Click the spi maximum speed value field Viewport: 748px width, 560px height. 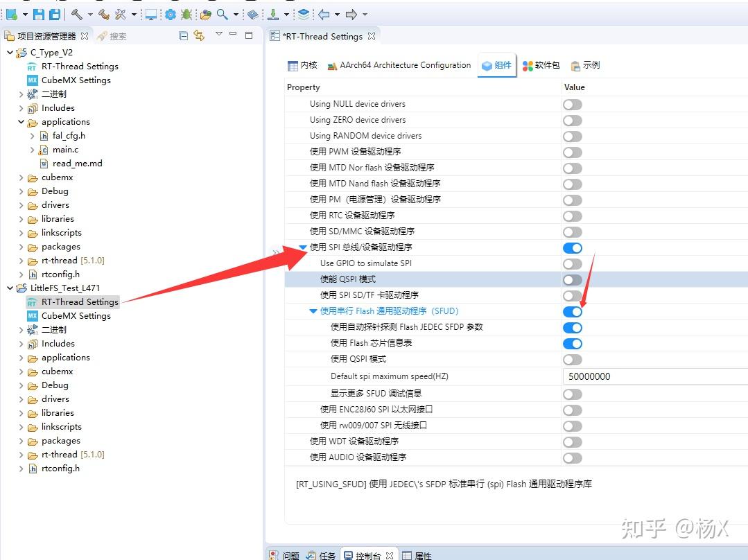[x=624, y=375]
